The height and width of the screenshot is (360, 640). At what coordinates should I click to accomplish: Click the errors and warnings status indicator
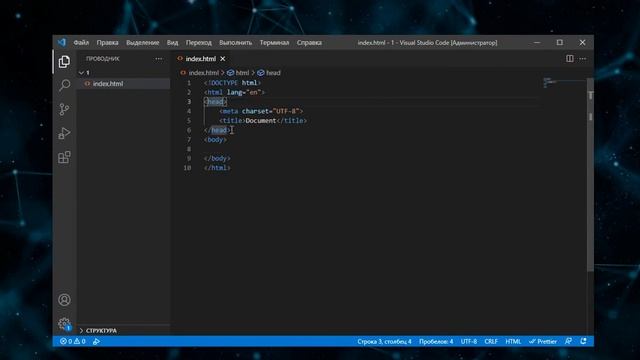73,341
